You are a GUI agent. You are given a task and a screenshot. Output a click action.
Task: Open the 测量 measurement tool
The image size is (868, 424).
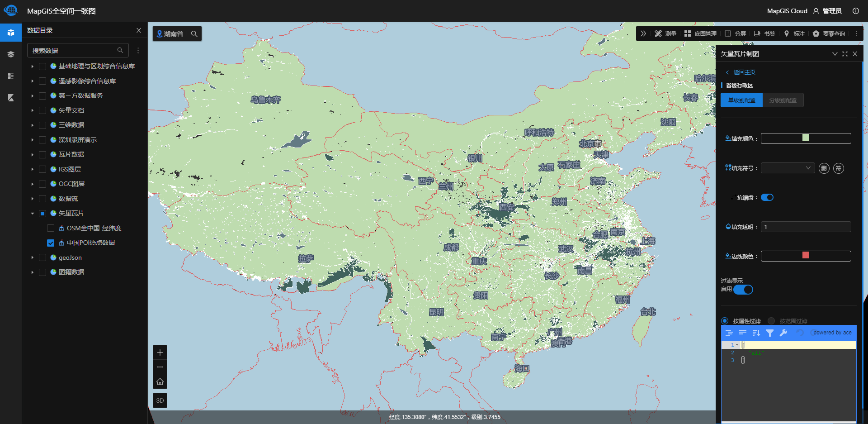(x=665, y=33)
